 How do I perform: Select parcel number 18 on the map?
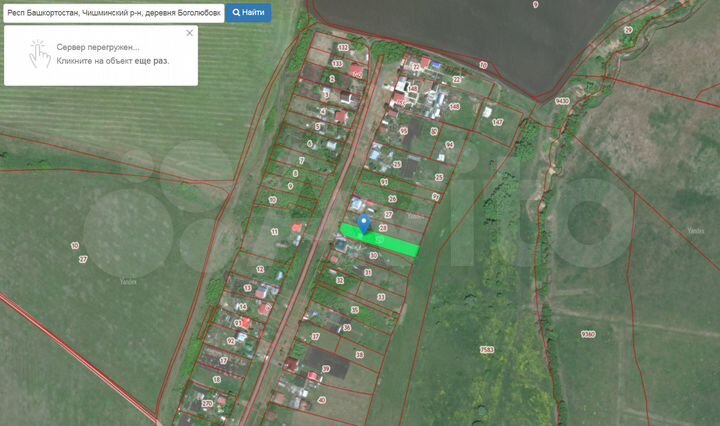[216, 379]
